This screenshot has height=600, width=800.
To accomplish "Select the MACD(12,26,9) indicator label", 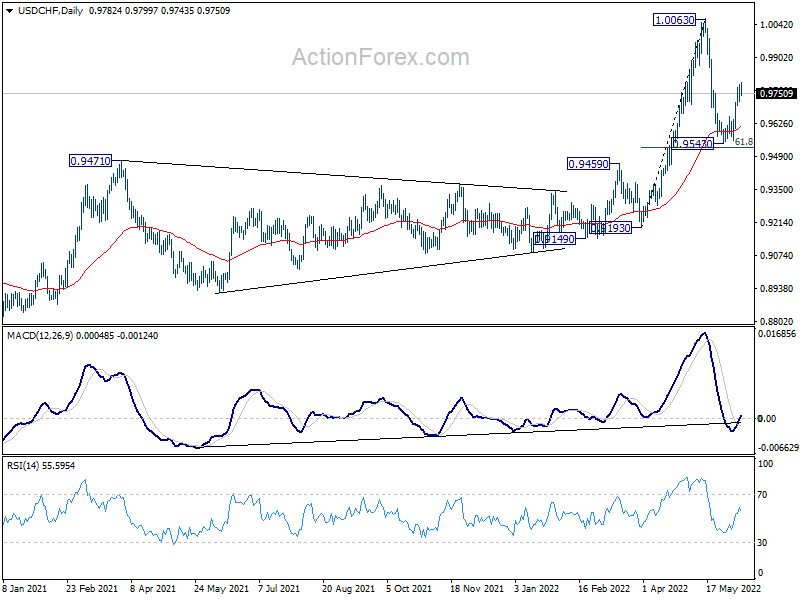I will coord(40,336).
